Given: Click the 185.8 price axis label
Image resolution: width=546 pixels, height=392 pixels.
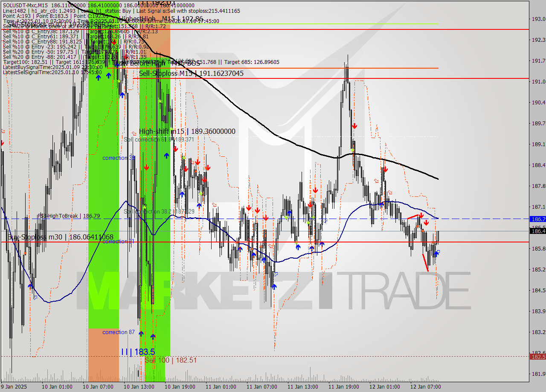Looking at the screenshot, I should pos(538,249).
